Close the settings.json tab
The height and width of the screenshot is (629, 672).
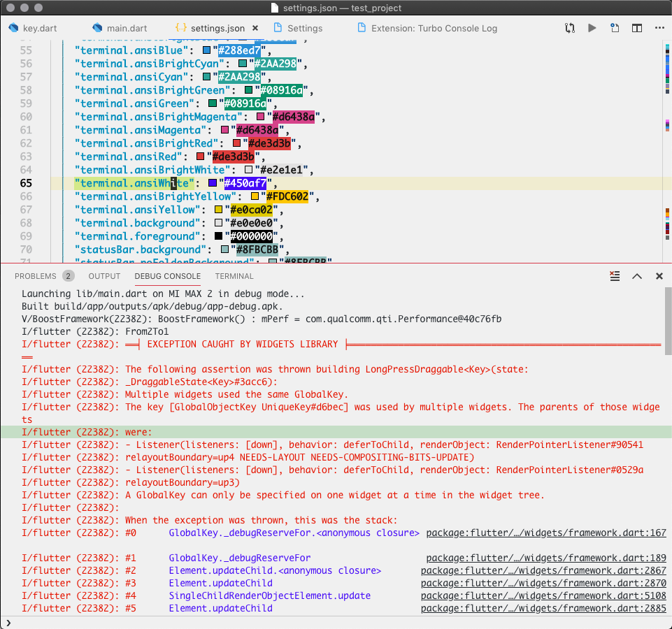[x=255, y=28]
